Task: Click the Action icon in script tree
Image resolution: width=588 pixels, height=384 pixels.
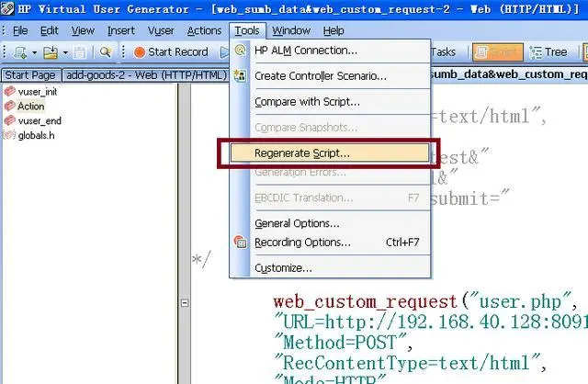Action: [10, 106]
